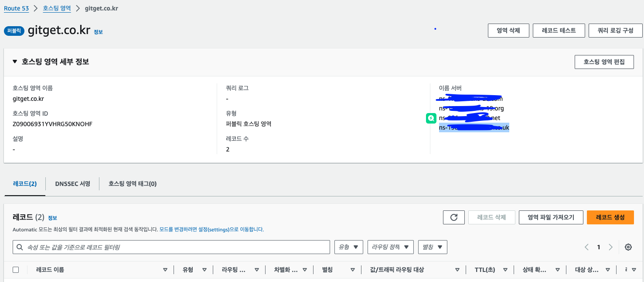Open the 설정(settings) mode change link
Viewport: 644px width, 282px height.
pyautogui.click(x=211, y=229)
